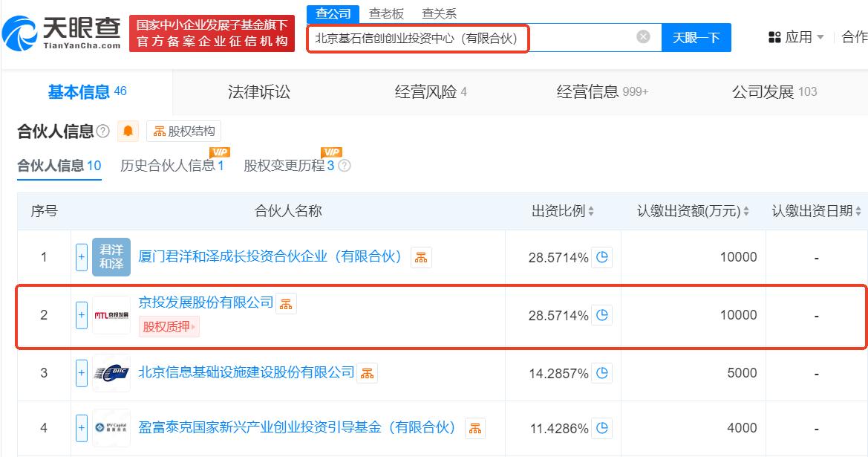Click the 14.2857% ratio value
This screenshot has width=868, height=457.
click(x=558, y=374)
